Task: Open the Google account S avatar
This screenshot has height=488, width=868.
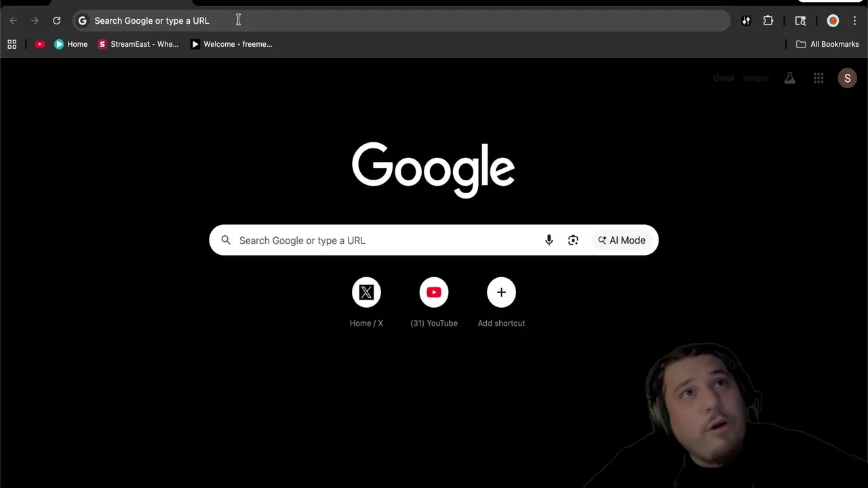Action: click(847, 78)
